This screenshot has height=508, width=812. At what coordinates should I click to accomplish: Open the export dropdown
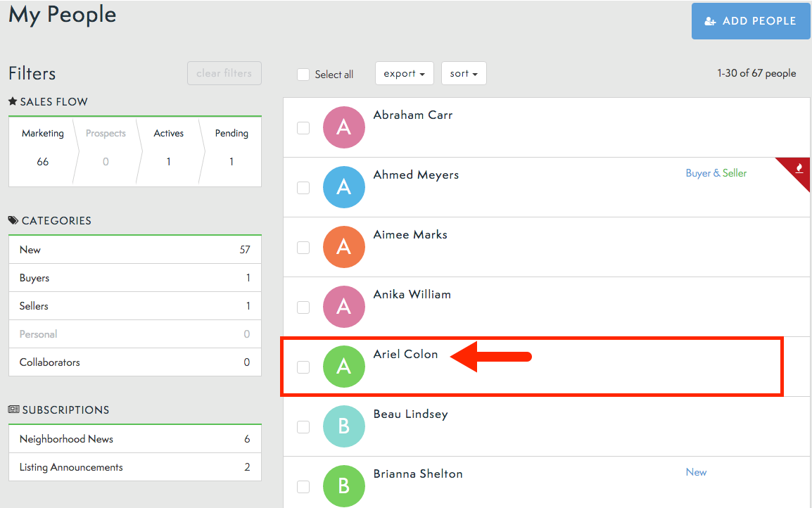click(x=404, y=74)
